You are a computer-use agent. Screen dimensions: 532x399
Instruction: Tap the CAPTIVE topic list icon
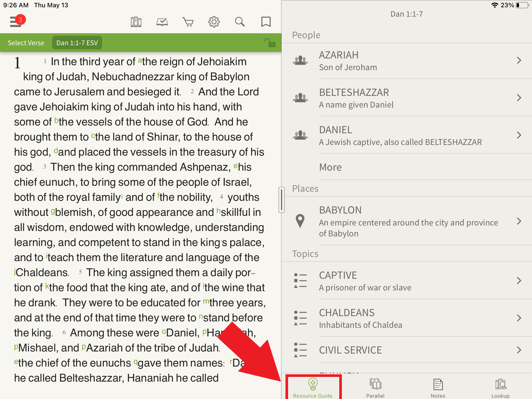(x=300, y=281)
